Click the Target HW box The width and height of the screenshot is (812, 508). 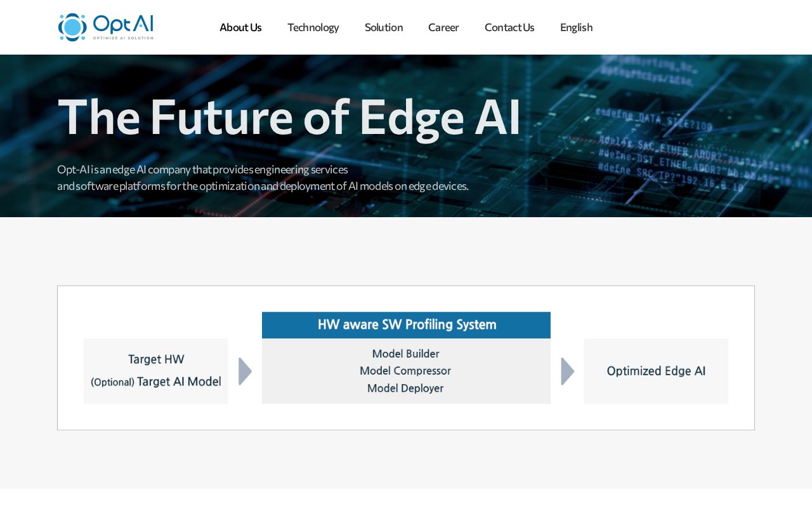point(156,371)
